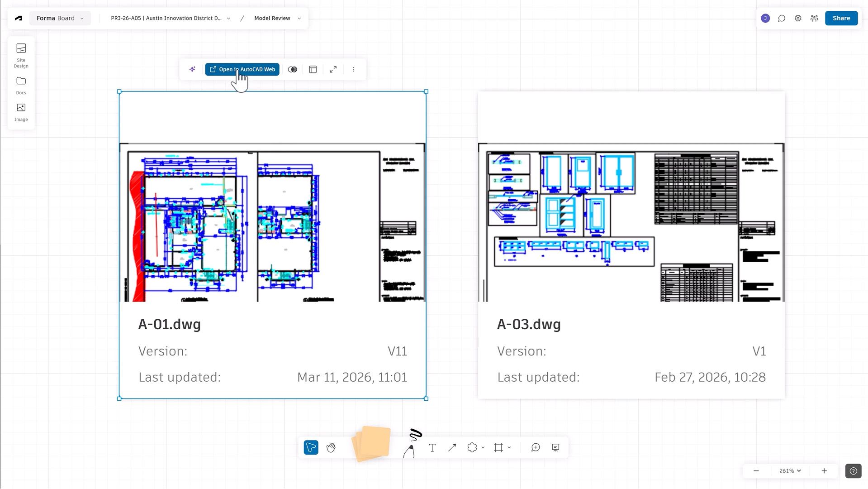Toggle the compare overlay switch icon

point(293,69)
